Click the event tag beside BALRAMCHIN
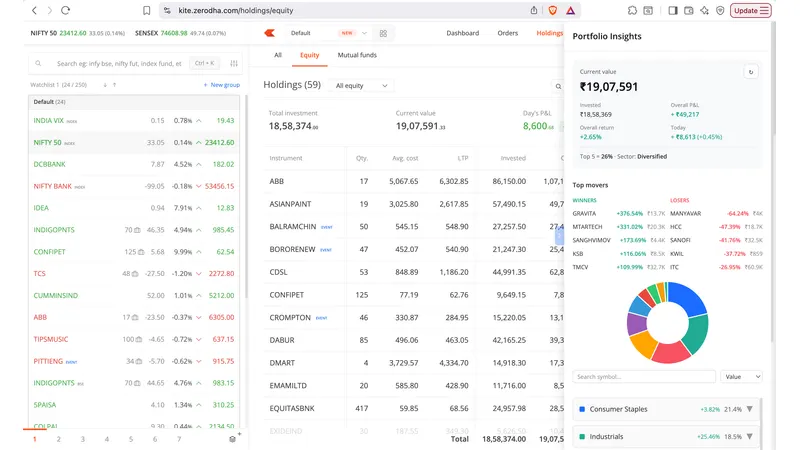 point(327,227)
